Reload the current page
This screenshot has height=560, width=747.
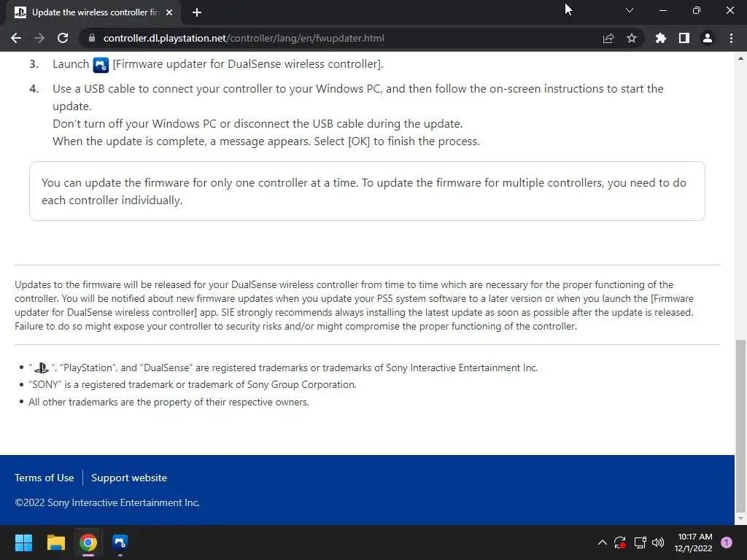coord(63,38)
